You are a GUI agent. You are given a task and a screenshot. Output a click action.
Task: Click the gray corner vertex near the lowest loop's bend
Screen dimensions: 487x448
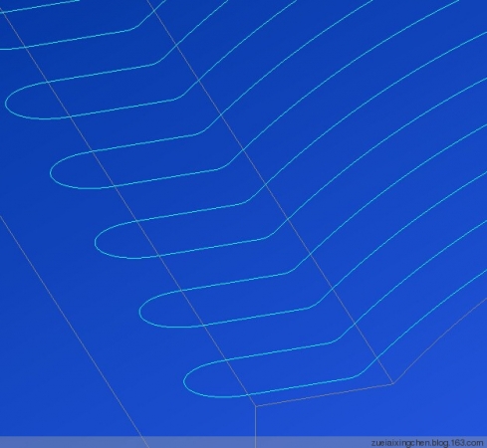click(393, 383)
